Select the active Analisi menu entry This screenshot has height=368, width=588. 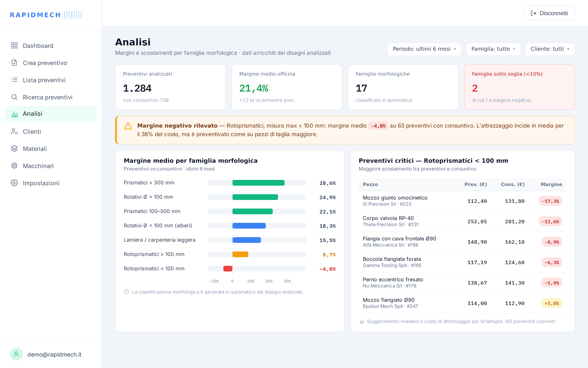coord(51,114)
